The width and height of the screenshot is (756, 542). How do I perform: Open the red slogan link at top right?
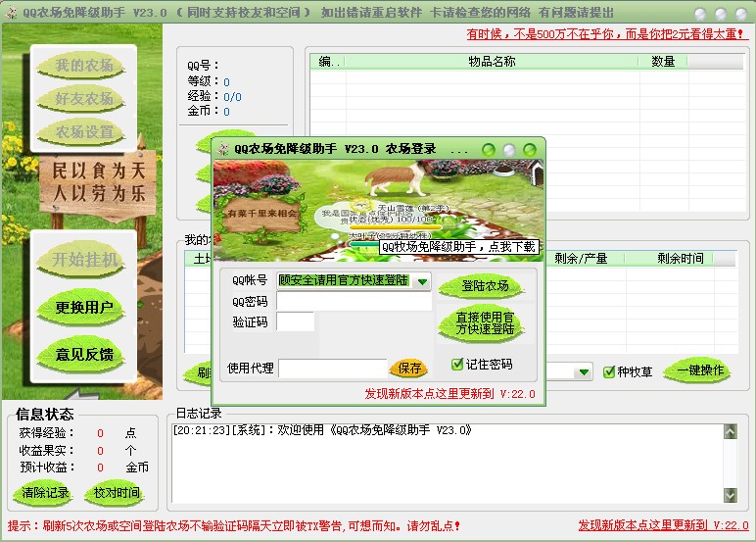coord(607,34)
